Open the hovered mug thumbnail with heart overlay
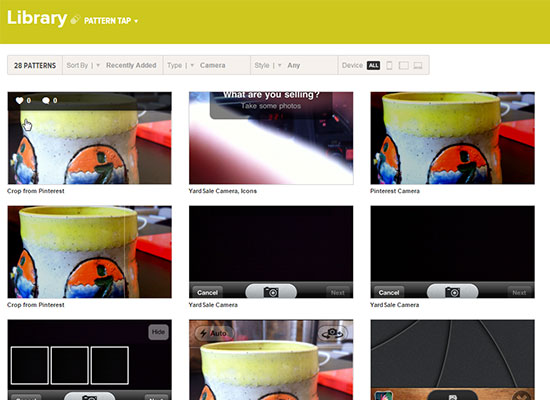 coord(89,138)
